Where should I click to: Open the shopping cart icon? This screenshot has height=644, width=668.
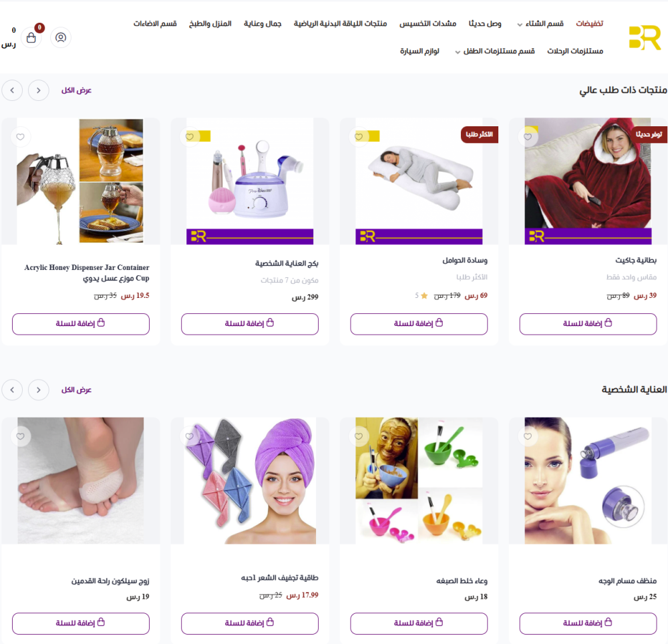(31, 38)
